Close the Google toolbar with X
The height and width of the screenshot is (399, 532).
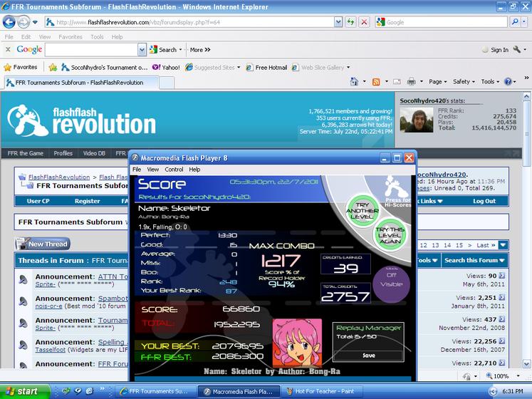[x=8, y=50]
